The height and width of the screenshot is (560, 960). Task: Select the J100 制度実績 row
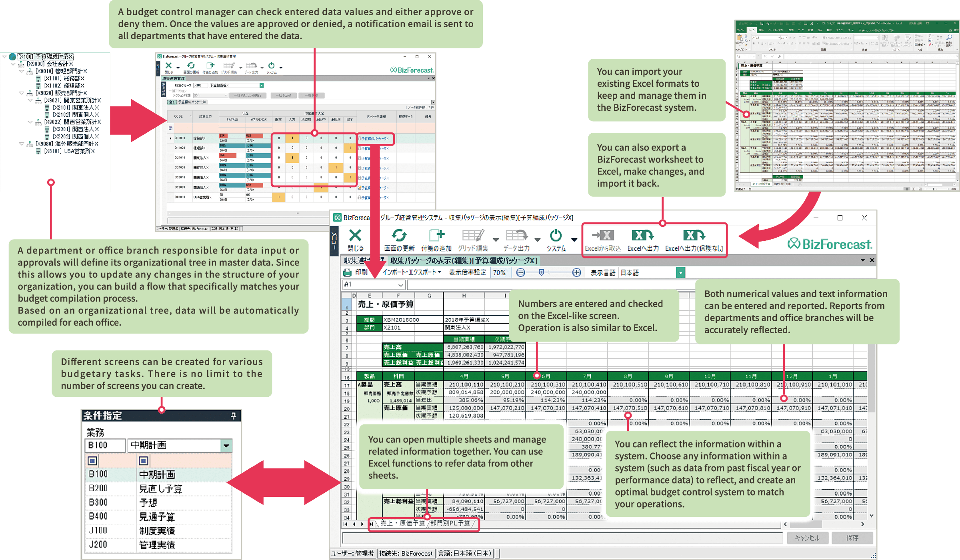[158, 531]
